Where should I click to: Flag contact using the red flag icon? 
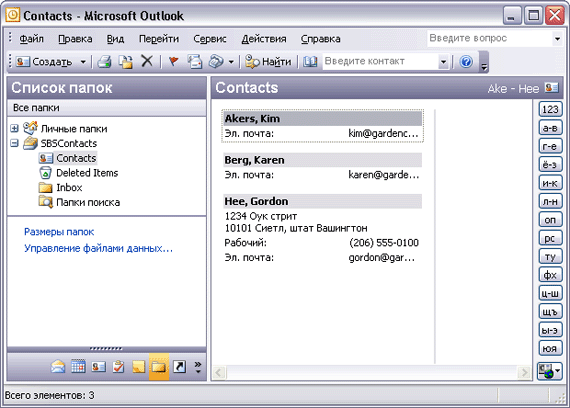click(173, 61)
